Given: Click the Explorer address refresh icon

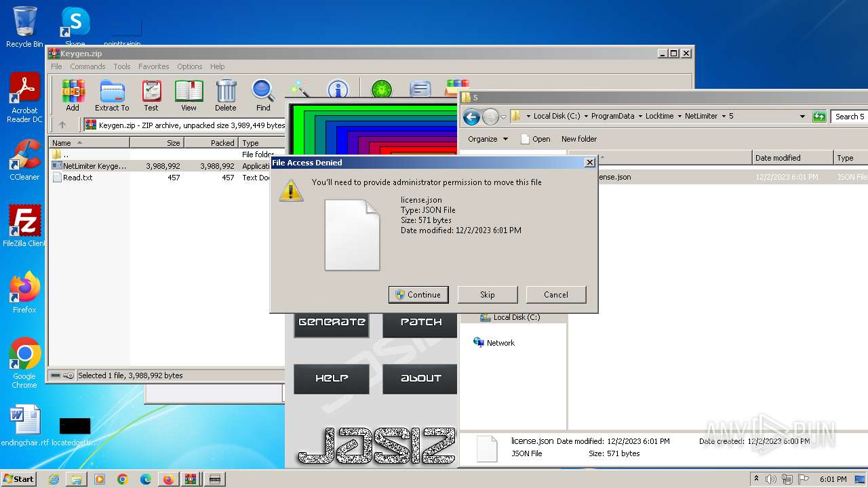Looking at the screenshot, I should pyautogui.click(x=819, y=117).
